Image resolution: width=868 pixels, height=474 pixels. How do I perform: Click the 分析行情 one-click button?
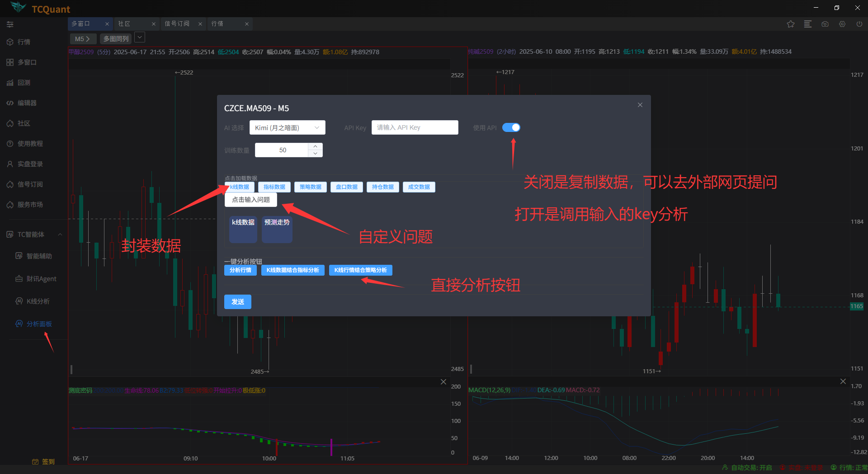pos(241,270)
